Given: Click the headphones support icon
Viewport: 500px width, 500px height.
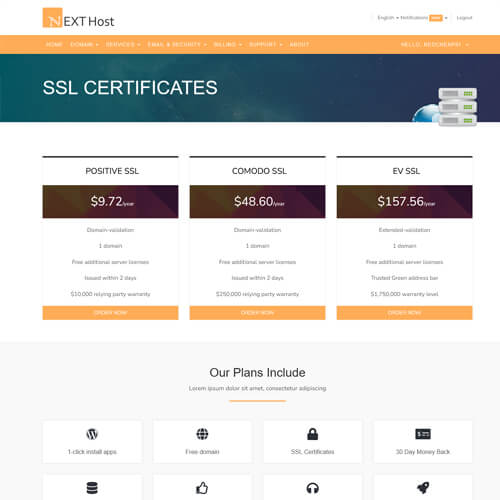Looking at the screenshot, I should pyautogui.click(x=312, y=488).
